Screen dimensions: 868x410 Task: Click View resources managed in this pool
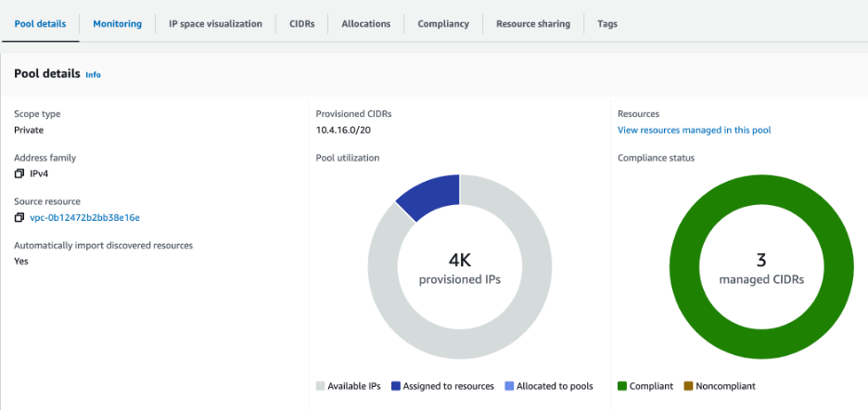click(695, 130)
